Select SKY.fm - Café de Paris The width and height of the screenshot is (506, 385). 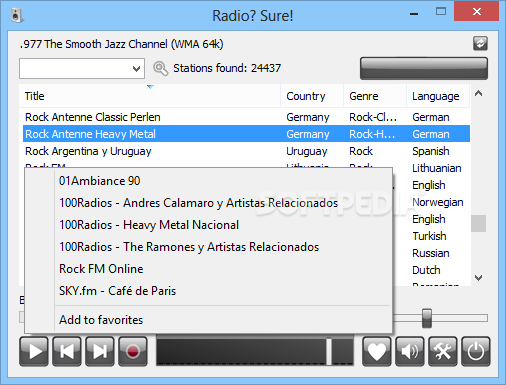(208, 291)
